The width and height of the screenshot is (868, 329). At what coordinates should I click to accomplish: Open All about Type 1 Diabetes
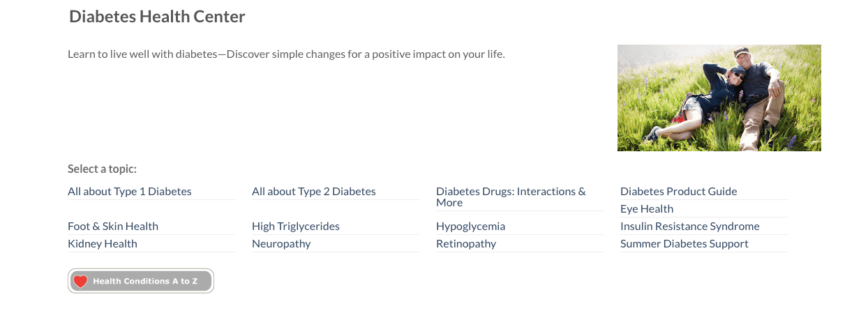pos(130,191)
